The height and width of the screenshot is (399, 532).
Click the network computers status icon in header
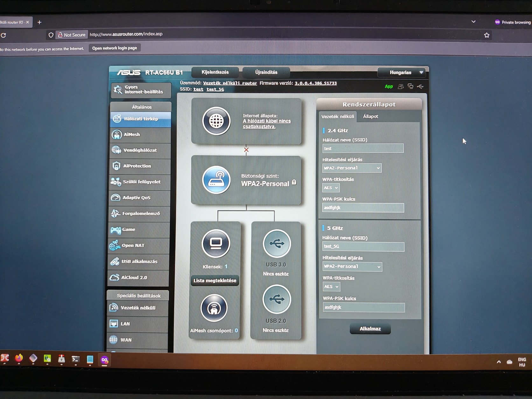(x=410, y=86)
